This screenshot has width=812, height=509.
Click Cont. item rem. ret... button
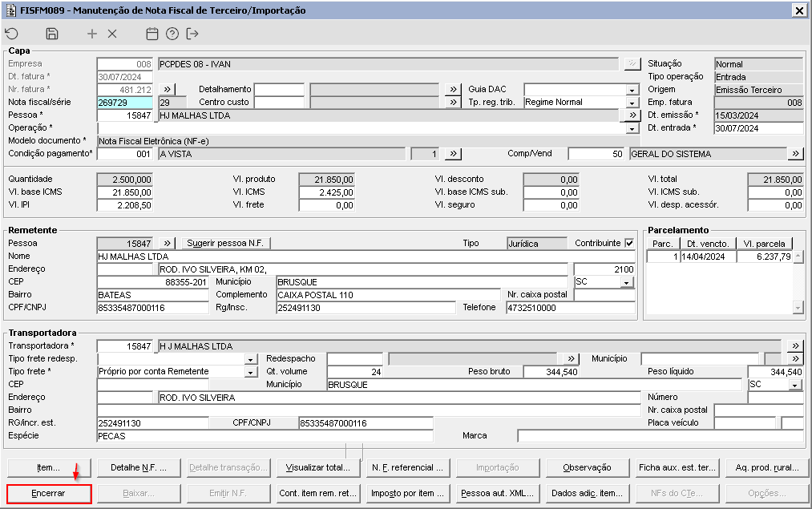coord(318,494)
